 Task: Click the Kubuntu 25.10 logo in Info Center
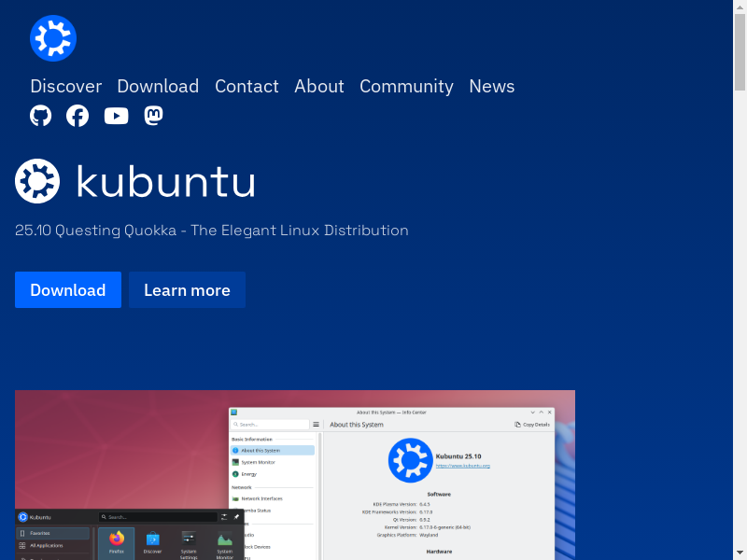(x=410, y=459)
